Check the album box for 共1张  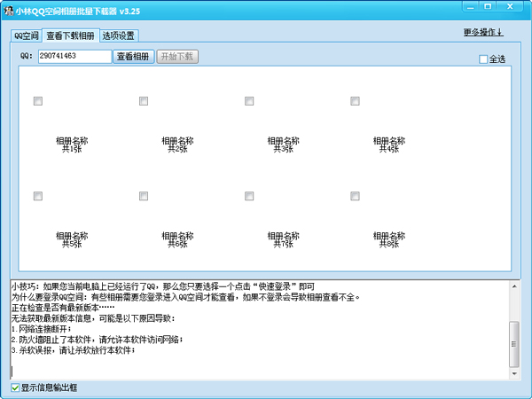click(38, 101)
